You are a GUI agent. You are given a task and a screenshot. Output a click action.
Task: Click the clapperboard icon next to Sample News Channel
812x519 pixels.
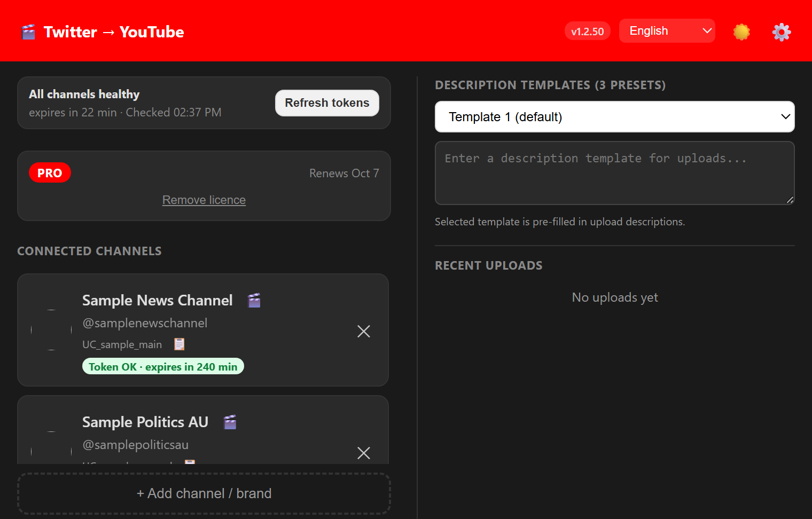(254, 301)
